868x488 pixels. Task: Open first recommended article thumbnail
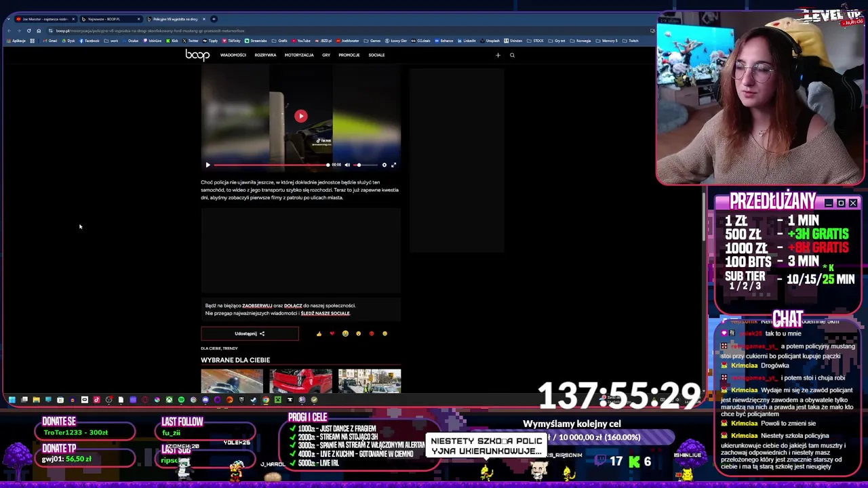(232, 381)
